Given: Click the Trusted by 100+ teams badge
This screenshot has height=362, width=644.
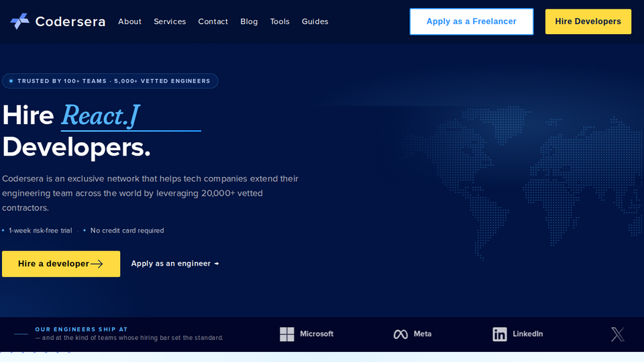Looking at the screenshot, I should pos(110,81).
